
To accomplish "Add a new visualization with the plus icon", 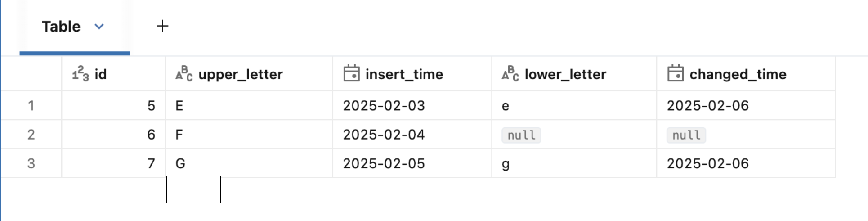I will pos(162,26).
